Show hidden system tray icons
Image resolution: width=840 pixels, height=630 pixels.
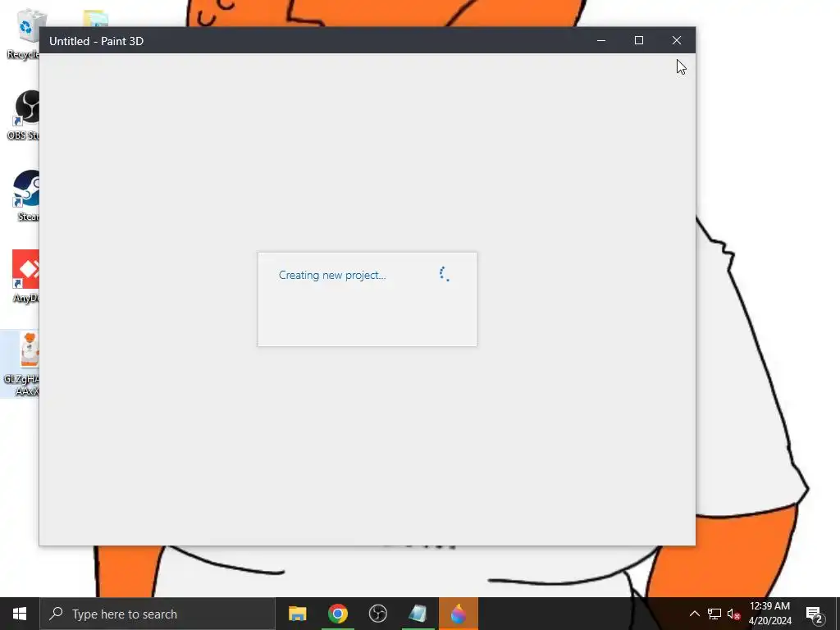[694, 614]
